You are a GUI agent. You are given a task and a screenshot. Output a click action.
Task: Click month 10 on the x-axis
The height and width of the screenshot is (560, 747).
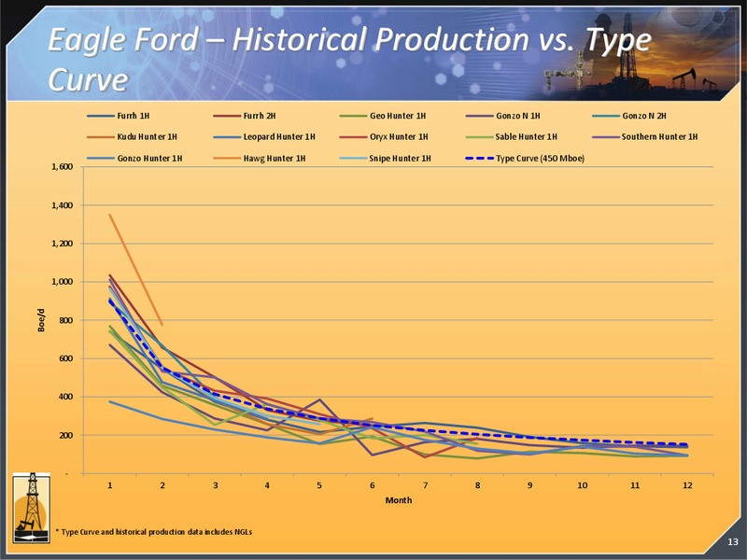[x=582, y=485]
